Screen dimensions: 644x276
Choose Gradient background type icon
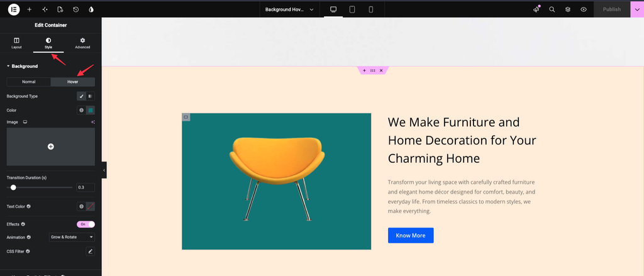coord(91,96)
